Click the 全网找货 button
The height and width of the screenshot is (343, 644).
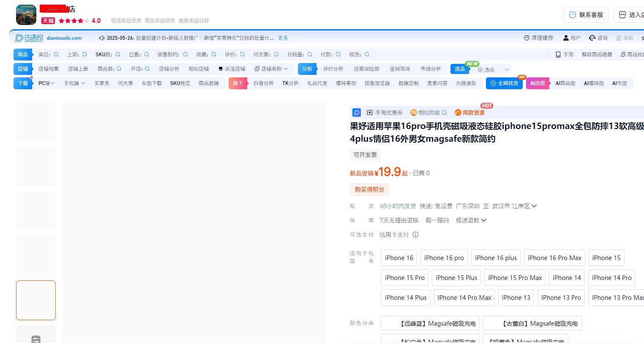(x=504, y=83)
